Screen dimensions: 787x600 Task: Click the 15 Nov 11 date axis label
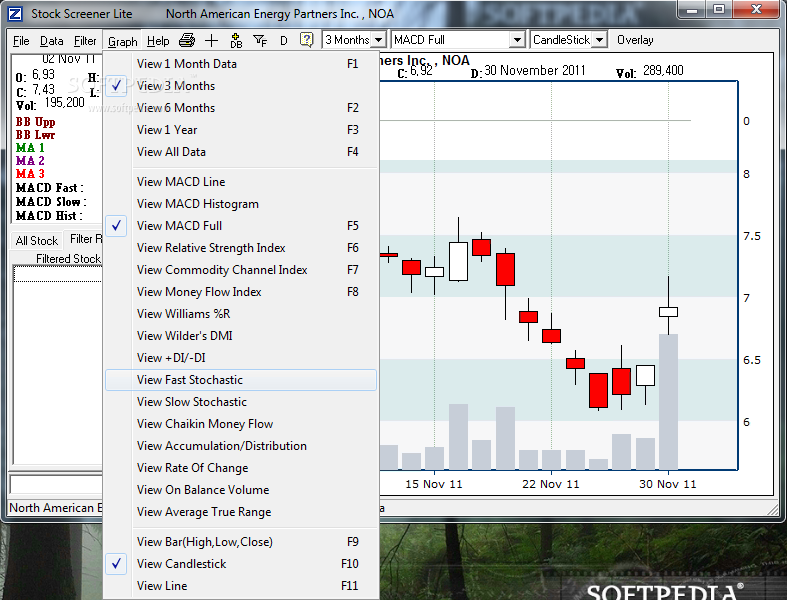(434, 484)
